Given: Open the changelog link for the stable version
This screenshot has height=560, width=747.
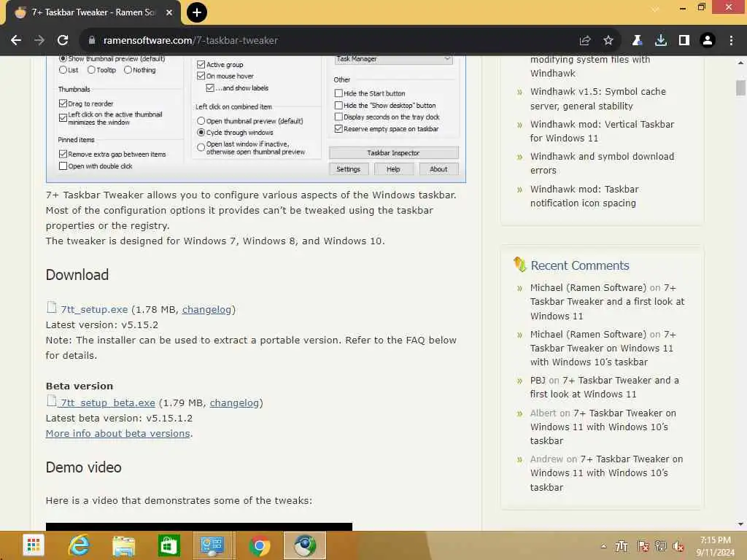Looking at the screenshot, I should point(206,309).
